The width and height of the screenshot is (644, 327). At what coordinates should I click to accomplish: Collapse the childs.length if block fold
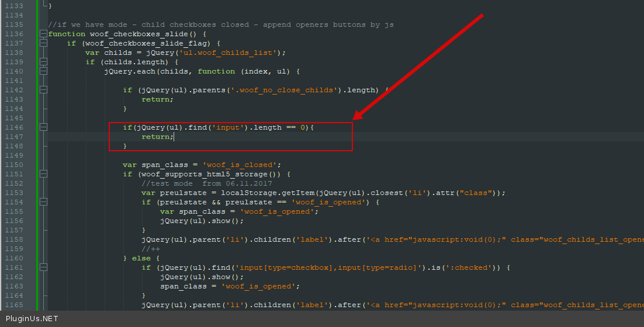click(x=43, y=62)
